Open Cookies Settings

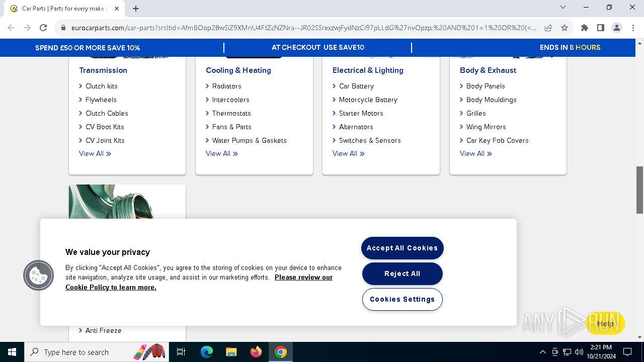point(403,299)
